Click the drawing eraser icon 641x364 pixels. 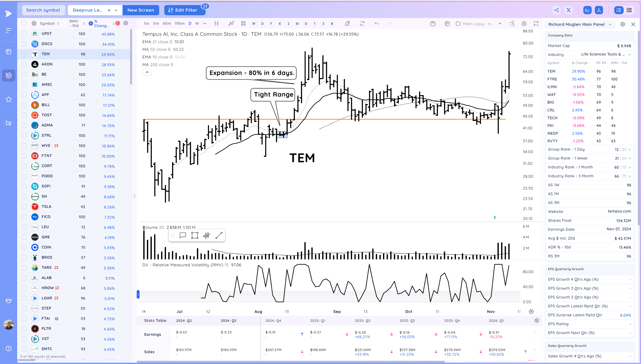click(x=347, y=24)
